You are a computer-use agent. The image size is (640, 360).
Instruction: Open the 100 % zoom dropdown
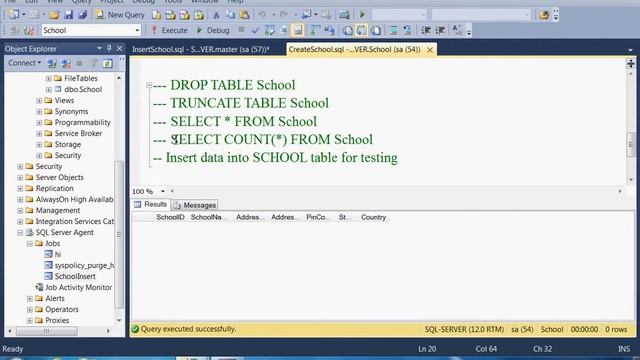coord(162,191)
